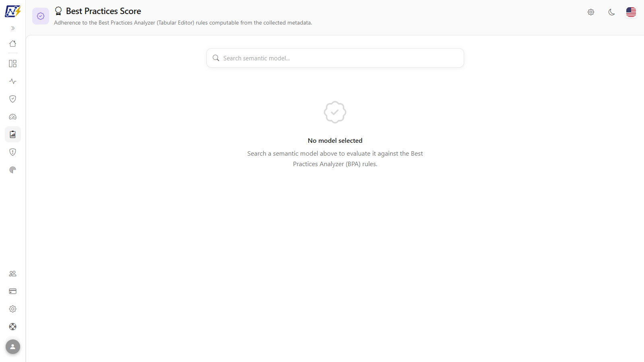Viewport: 644px width, 362px height.
Task: Open the Home icon in sidebar
Action: [13, 43]
